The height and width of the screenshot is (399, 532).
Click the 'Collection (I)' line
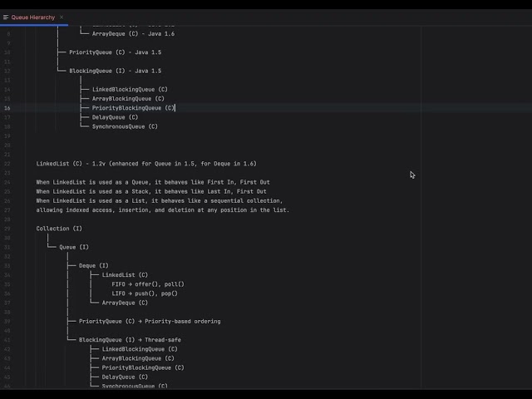click(x=59, y=229)
